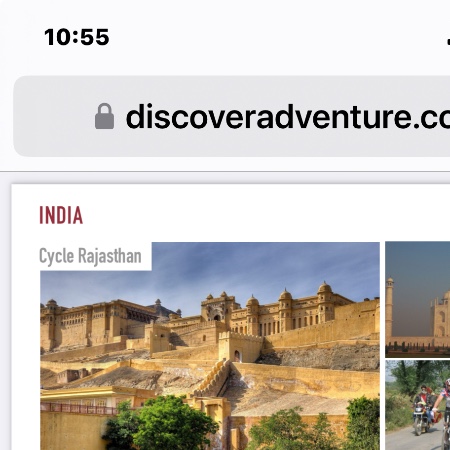Image resolution: width=450 pixels, height=450 pixels.
Task: Tap the 10:55 clock in status bar
Action: coord(77,37)
